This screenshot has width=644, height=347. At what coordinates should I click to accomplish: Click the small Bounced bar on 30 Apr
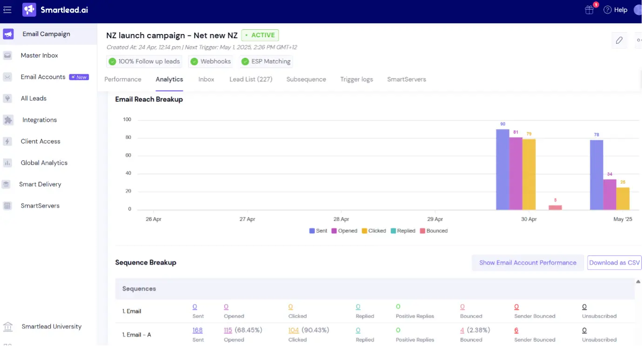555,208
